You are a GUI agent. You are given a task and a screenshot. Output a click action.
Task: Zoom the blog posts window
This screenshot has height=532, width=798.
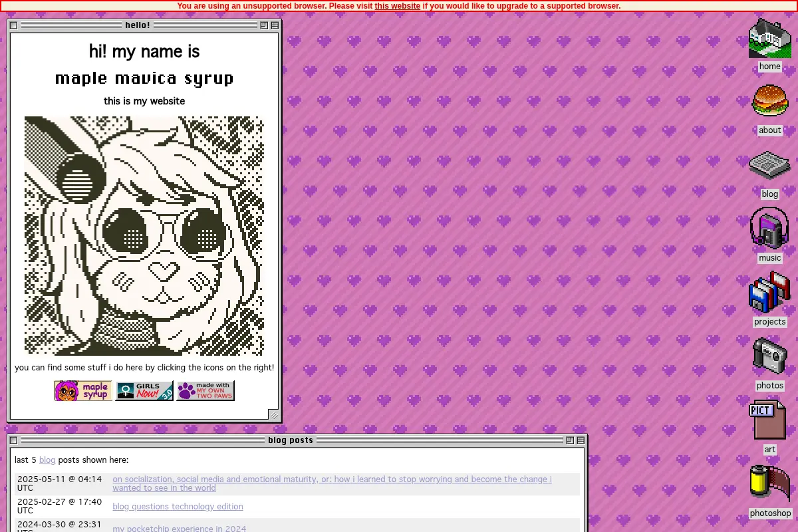coord(570,440)
